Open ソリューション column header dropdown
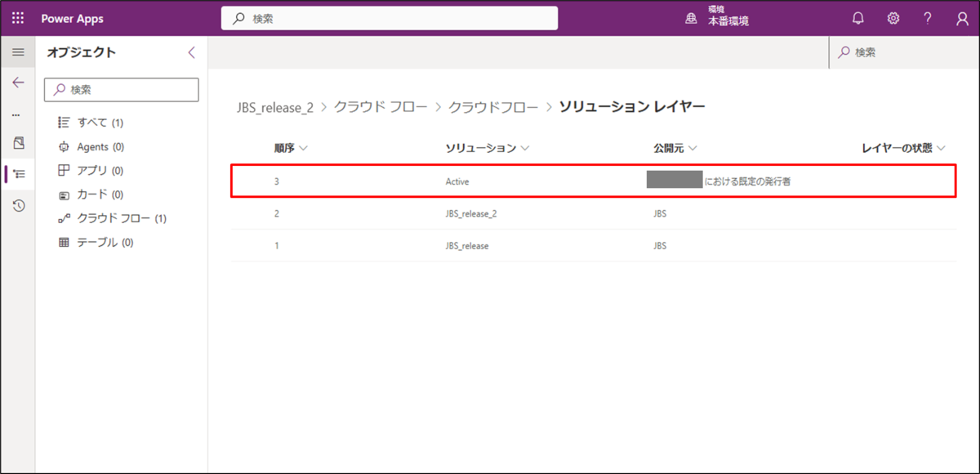980x474 pixels. pyautogui.click(x=488, y=148)
